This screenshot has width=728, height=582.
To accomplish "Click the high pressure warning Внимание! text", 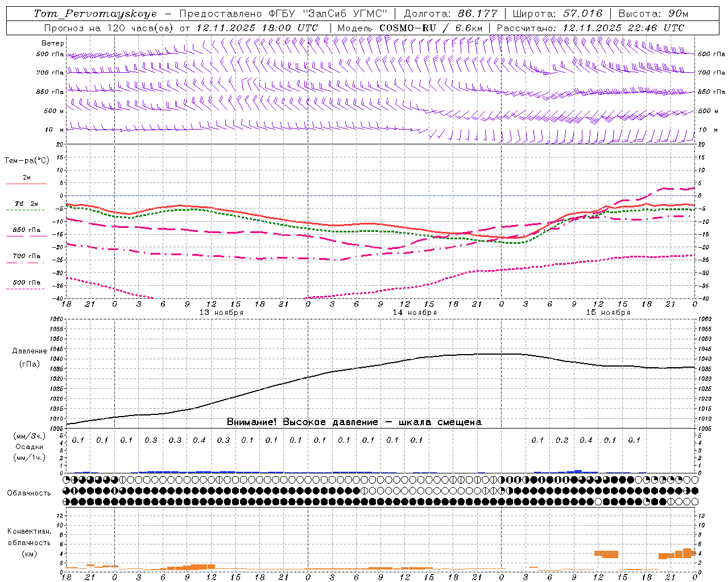I will click(252, 422).
